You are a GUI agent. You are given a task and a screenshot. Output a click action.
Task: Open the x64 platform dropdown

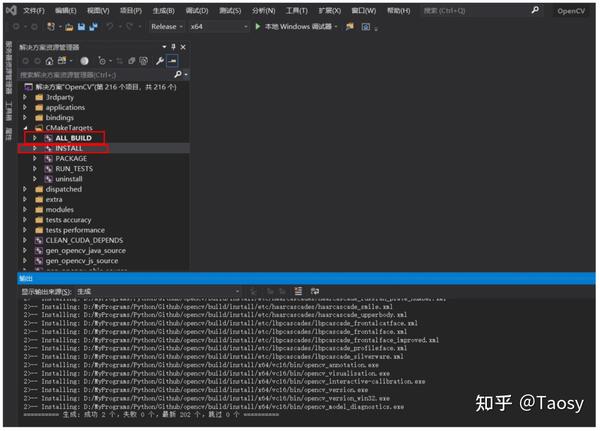(218, 26)
